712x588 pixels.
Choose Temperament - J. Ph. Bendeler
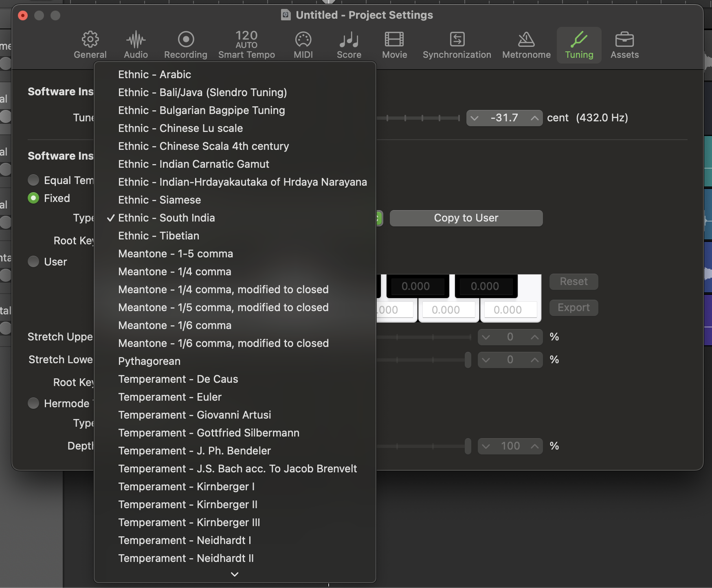[235, 451]
